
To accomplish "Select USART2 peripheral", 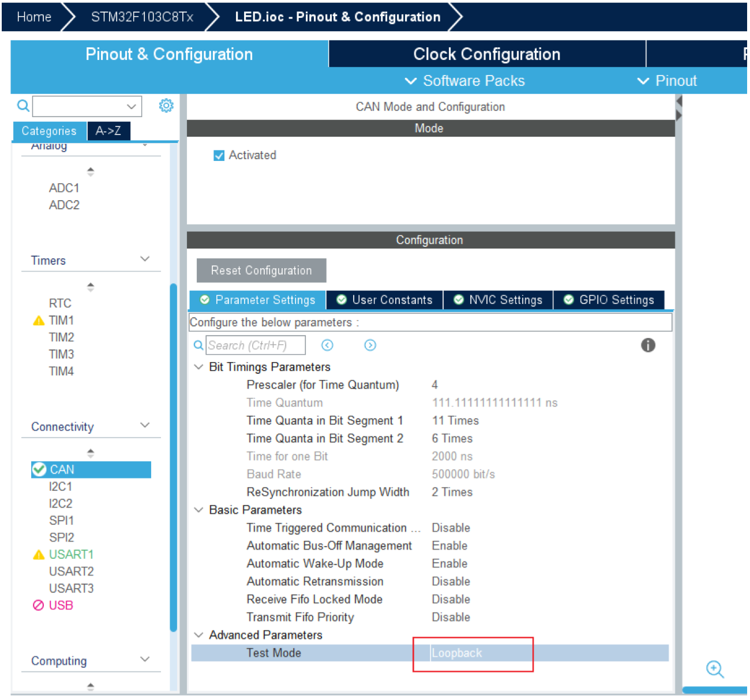I will pos(71,571).
